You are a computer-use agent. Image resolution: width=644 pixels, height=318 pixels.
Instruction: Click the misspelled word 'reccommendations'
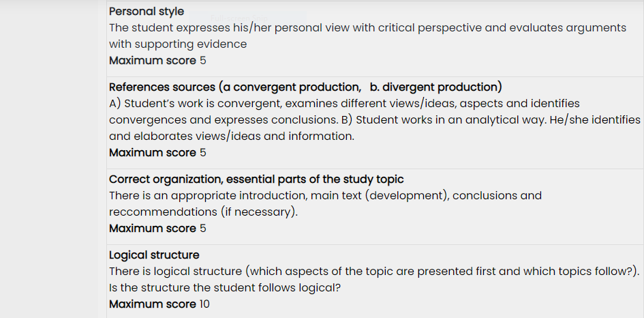click(163, 212)
